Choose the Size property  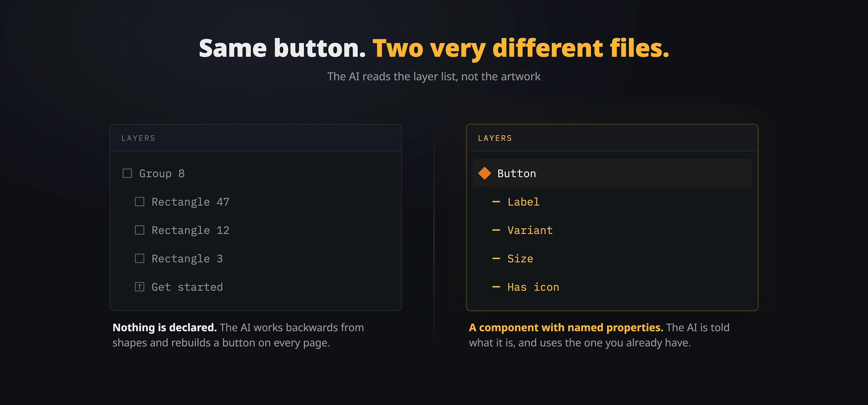[520, 259]
